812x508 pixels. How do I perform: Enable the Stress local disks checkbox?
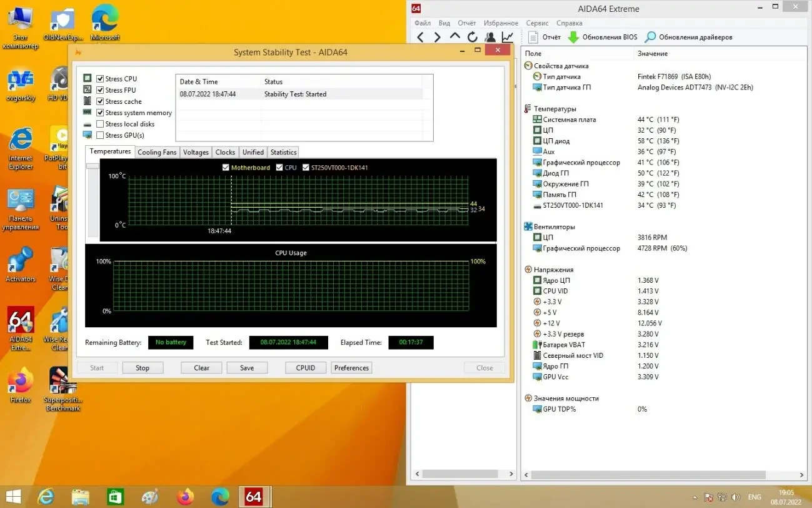99,124
